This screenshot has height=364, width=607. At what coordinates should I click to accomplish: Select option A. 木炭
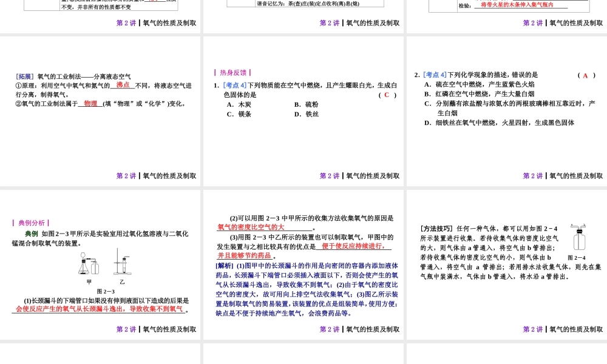(239, 104)
